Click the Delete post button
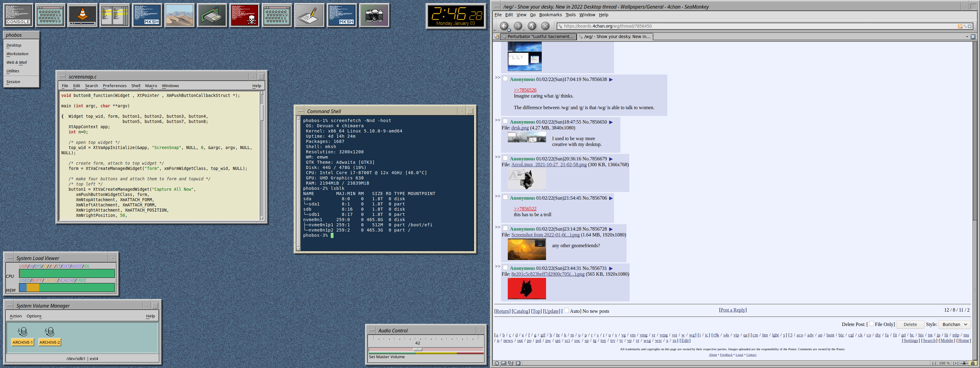 pyautogui.click(x=910, y=324)
